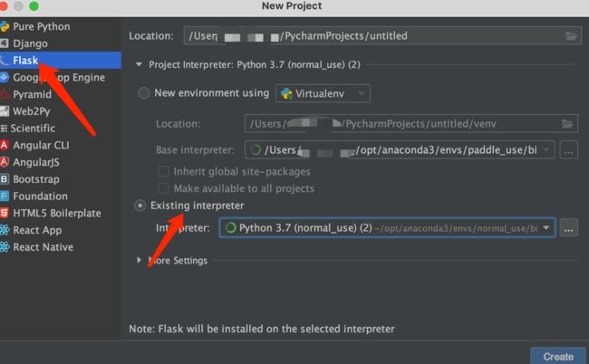Select Bootstrap label in list
This screenshot has height=364, width=589.
(36, 179)
